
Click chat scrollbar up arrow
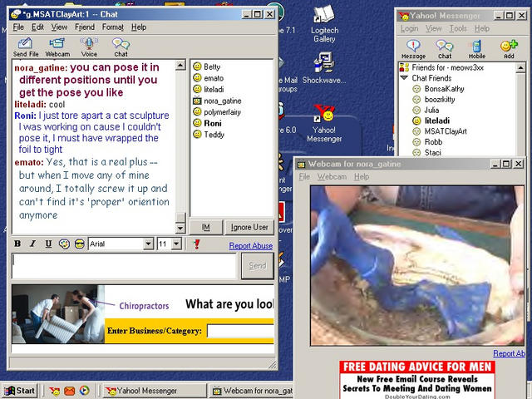tap(180, 65)
